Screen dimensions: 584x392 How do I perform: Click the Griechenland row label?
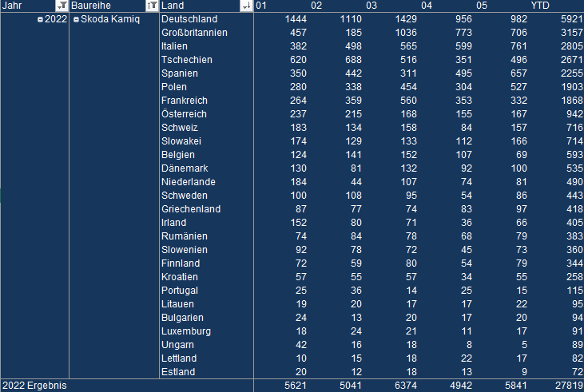click(191, 209)
